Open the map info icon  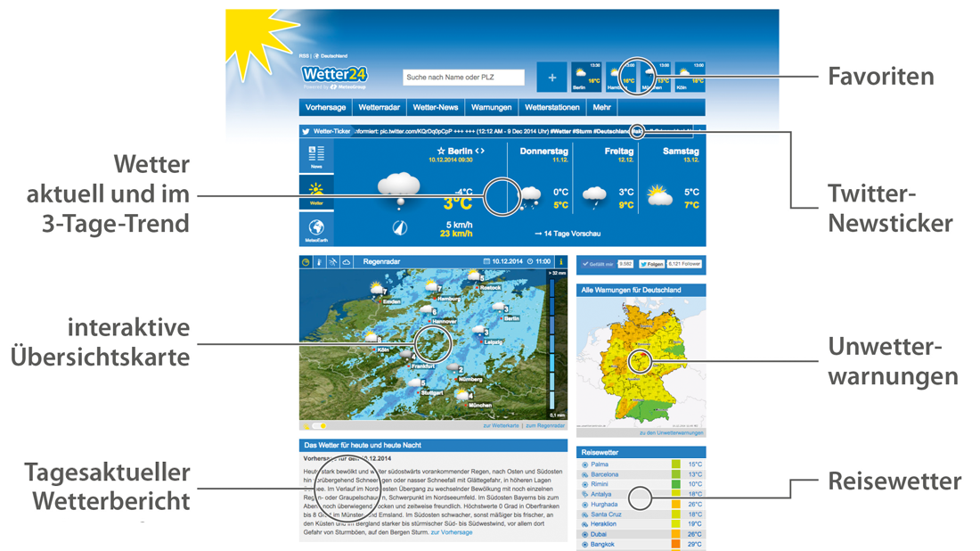pyautogui.click(x=560, y=261)
